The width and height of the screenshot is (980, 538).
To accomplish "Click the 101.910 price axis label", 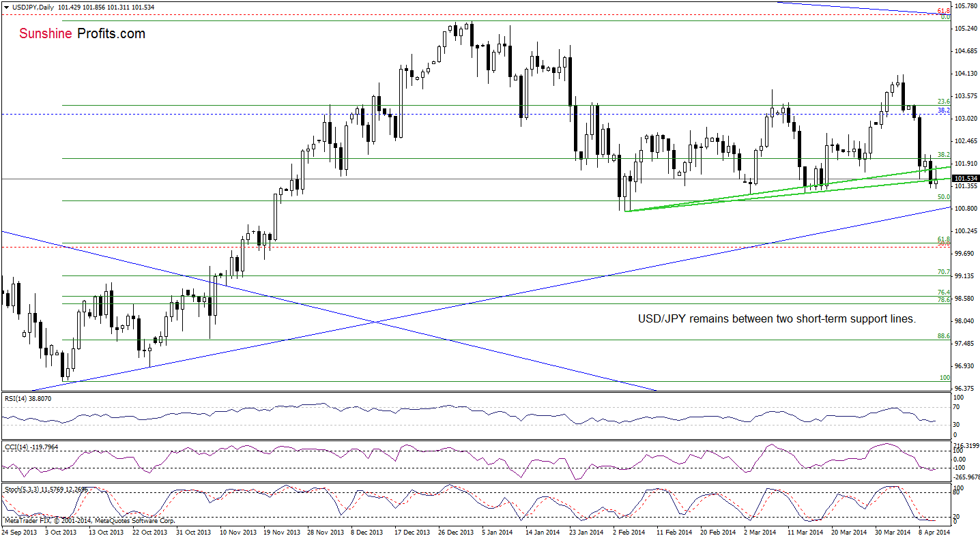I will pyautogui.click(x=965, y=164).
